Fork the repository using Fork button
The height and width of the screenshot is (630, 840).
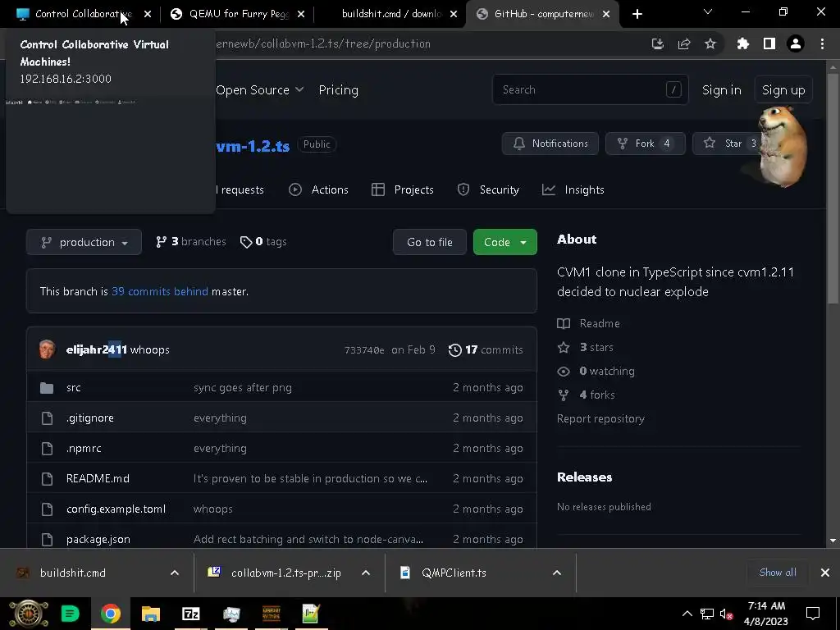pos(645,144)
